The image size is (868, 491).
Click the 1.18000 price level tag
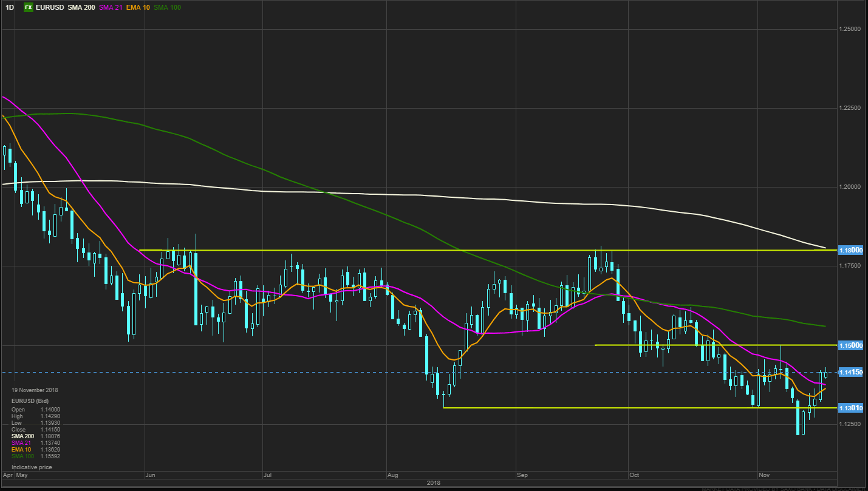tap(850, 250)
